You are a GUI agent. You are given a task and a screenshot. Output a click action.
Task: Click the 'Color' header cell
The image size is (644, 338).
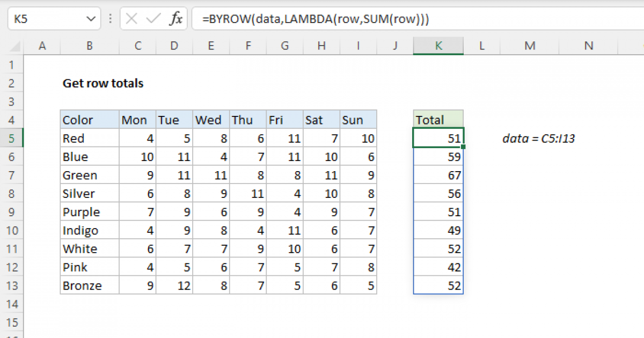pos(90,120)
